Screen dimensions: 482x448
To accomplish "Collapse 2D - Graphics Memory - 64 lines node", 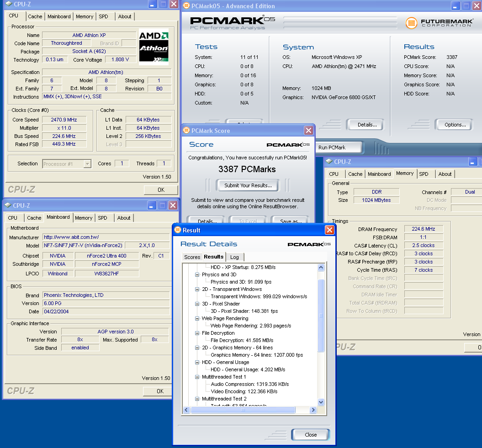I will click(x=197, y=348).
